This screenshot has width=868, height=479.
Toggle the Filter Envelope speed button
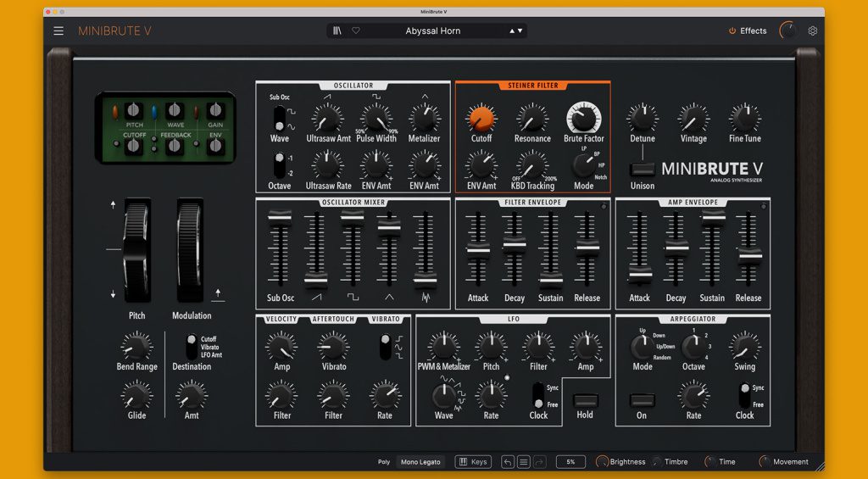[604, 206]
